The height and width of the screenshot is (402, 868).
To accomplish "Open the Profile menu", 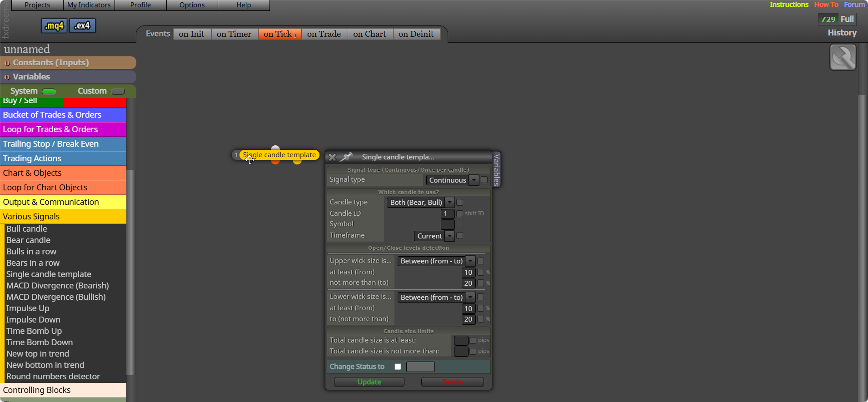I will pos(140,5).
